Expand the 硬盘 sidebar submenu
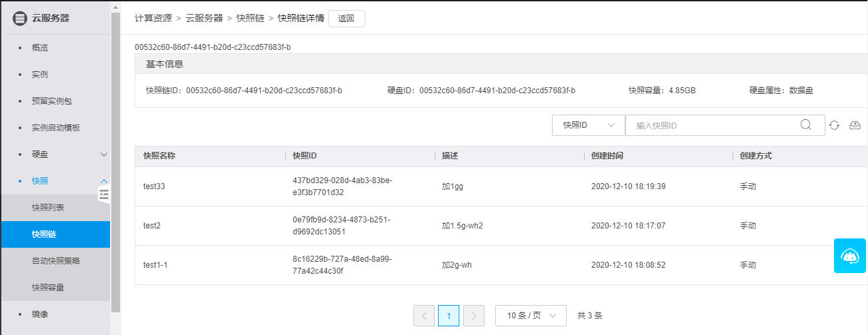The height and width of the screenshot is (335, 868). [103, 155]
